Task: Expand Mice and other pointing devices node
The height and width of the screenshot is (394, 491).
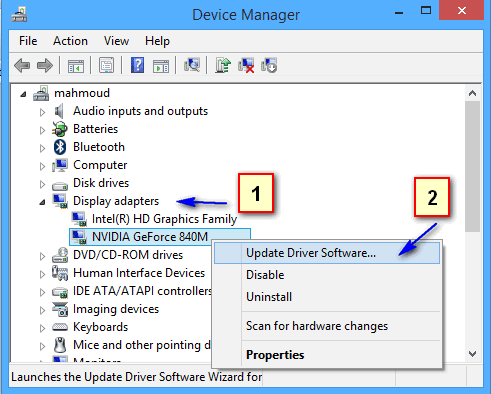Action: (x=42, y=346)
